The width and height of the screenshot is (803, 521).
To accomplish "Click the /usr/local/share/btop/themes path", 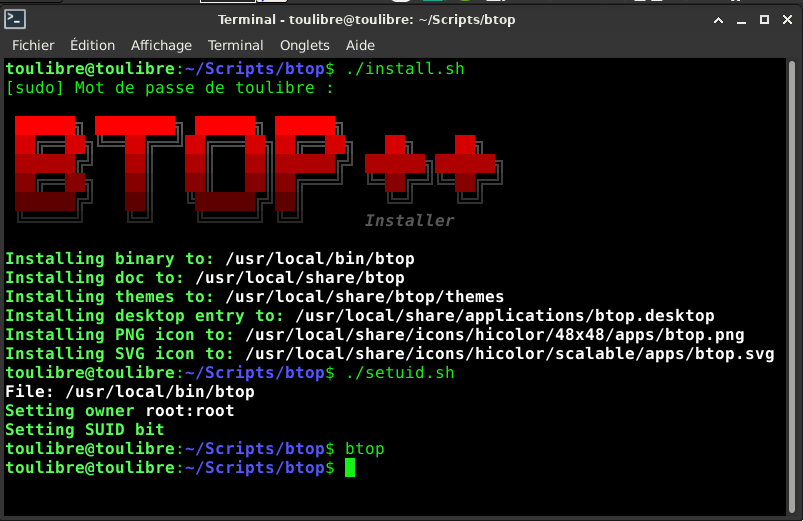I will [364, 297].
